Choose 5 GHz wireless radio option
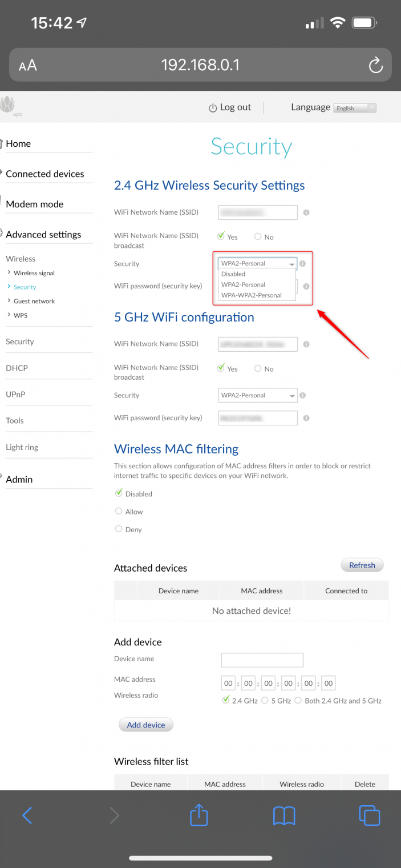The image size is (401, 868). tap(265, 701)
